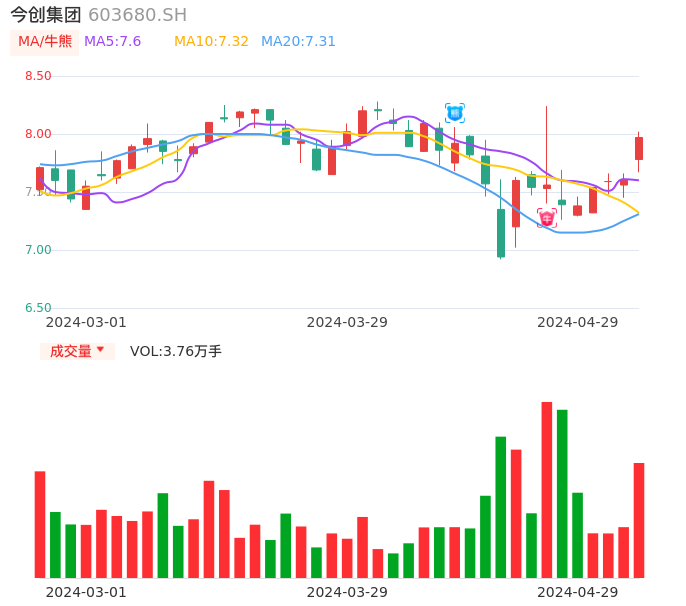Click the ticker code 603680.SH

click(x=137, y=15)
